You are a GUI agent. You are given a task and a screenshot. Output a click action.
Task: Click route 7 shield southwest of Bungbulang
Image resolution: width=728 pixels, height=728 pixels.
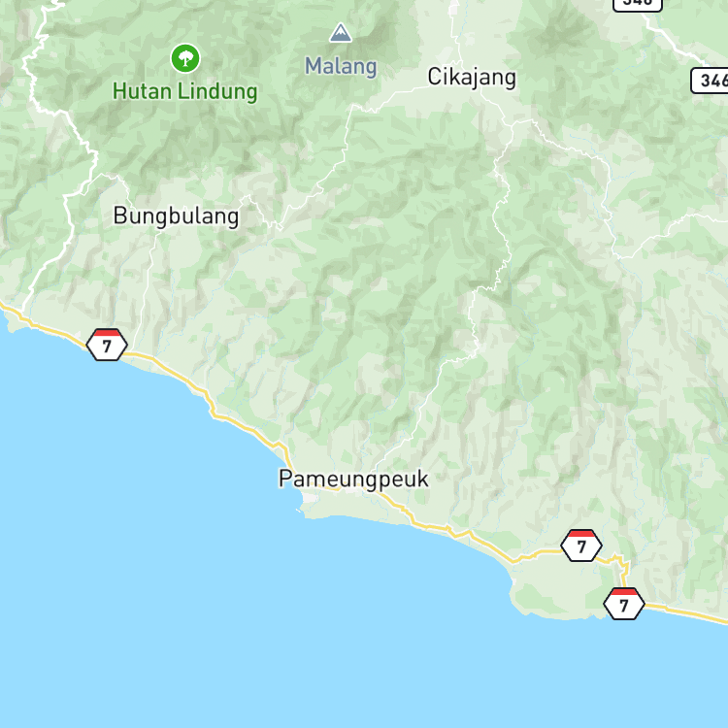[107, 345]
